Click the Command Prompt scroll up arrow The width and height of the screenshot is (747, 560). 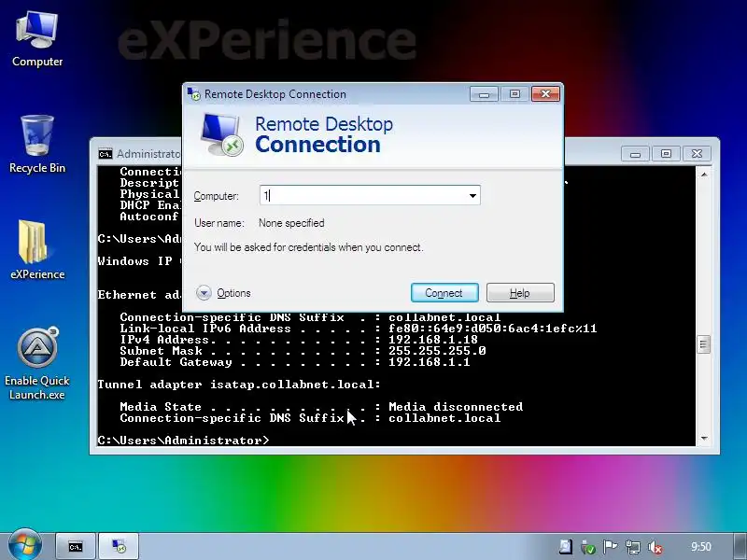704,175
